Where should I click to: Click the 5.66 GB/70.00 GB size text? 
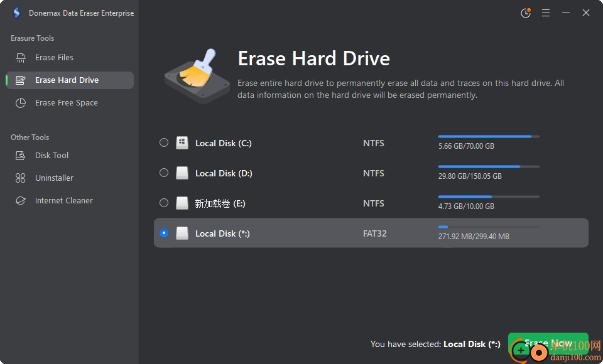[466, 146]
